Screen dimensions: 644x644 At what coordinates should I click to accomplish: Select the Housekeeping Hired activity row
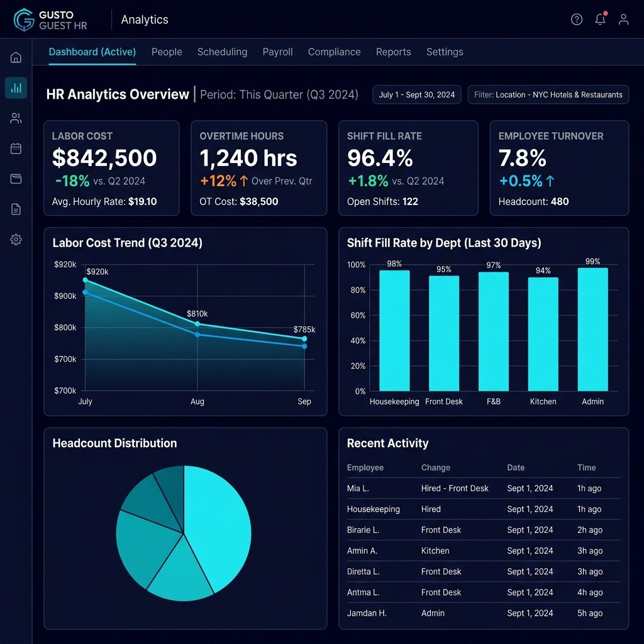(x=484, y=509)
